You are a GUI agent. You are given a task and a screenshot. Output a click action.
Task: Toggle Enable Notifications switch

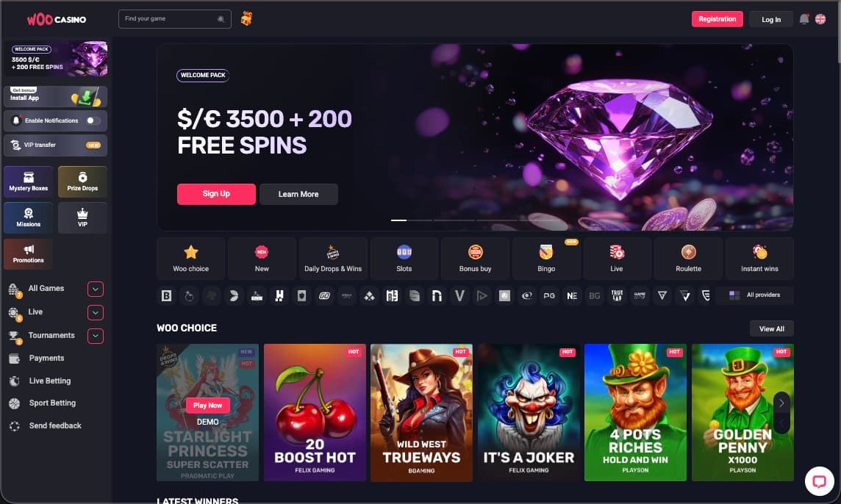(x=93, y=120)
